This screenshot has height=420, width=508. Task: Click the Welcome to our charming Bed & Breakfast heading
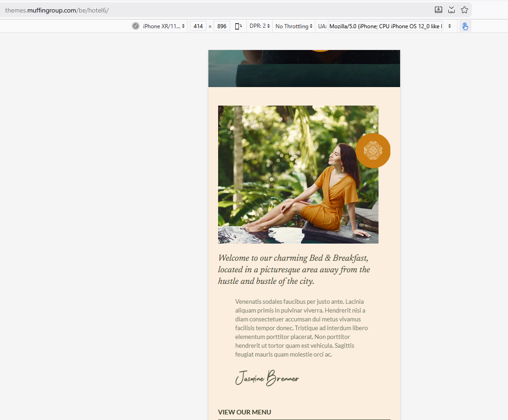pyautogui.click(x=294, y=270)
